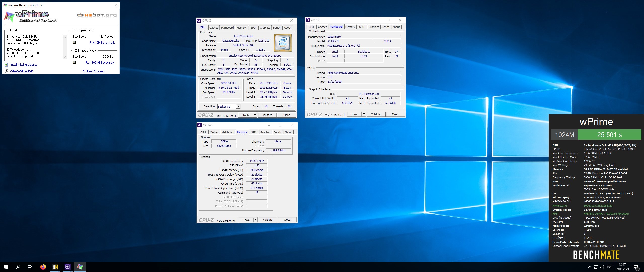Select Graphics tab in Mainboard window
Viewport: 644px width, 272px height.
tap(374, 27)
